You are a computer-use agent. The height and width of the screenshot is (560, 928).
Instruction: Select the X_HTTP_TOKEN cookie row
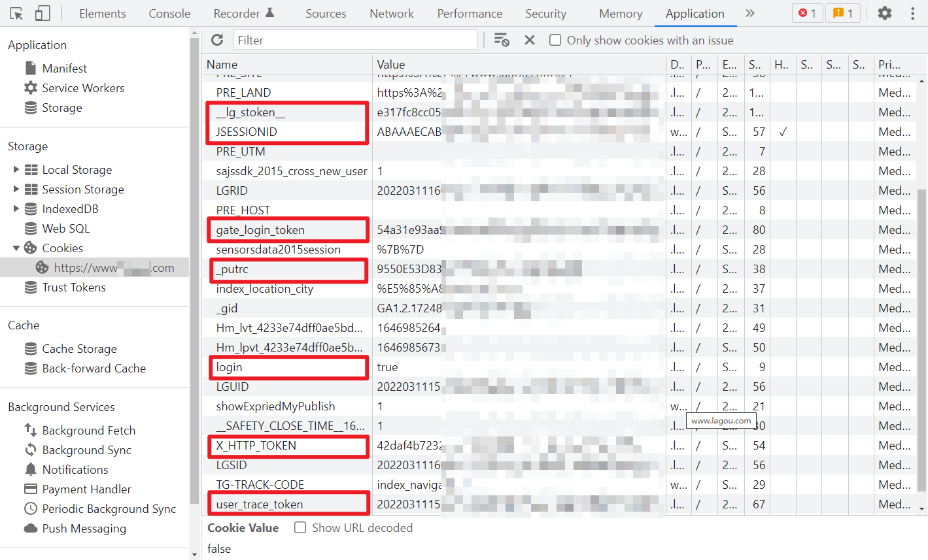[x=559, y=445]
